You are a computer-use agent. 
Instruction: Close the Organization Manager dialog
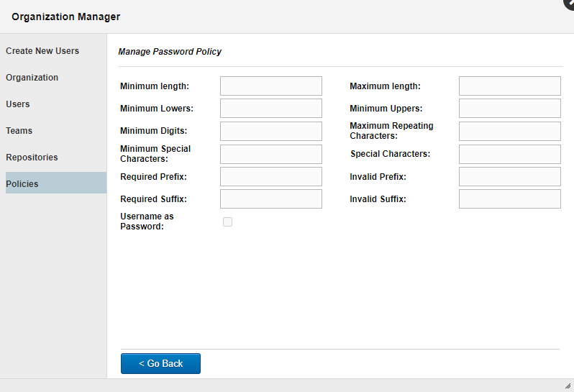coord(569,3)
